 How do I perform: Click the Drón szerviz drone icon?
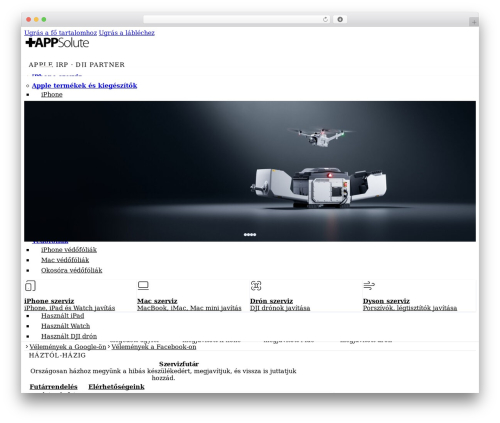[x=256, y=286]
